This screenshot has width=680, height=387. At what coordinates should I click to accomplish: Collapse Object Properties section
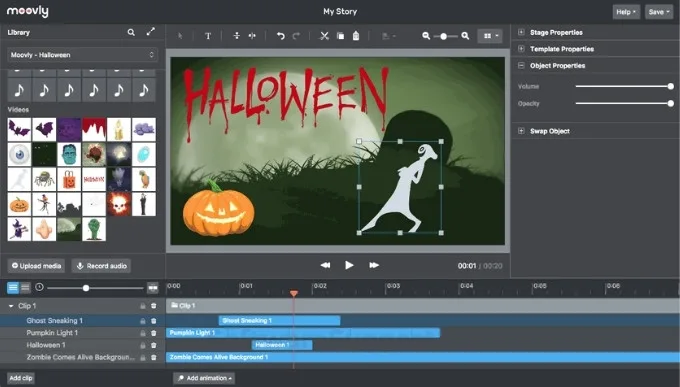[521, 66]
